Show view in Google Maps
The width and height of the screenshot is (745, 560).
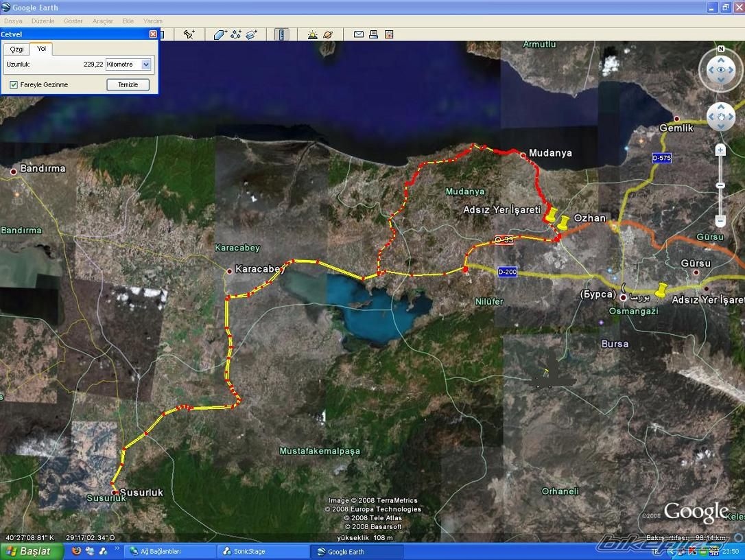(x=389, y=34)
